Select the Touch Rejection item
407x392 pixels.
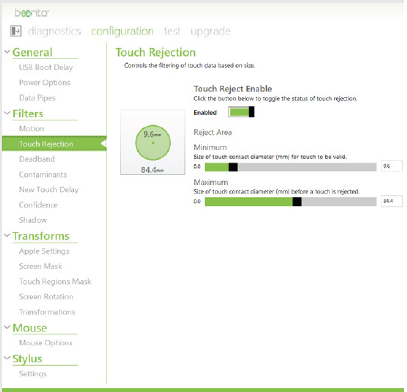click(x=54, y=144)
